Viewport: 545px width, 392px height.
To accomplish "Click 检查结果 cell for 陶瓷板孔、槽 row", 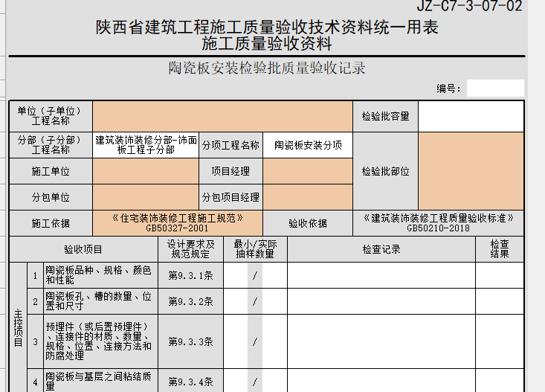I will point(499,301).
